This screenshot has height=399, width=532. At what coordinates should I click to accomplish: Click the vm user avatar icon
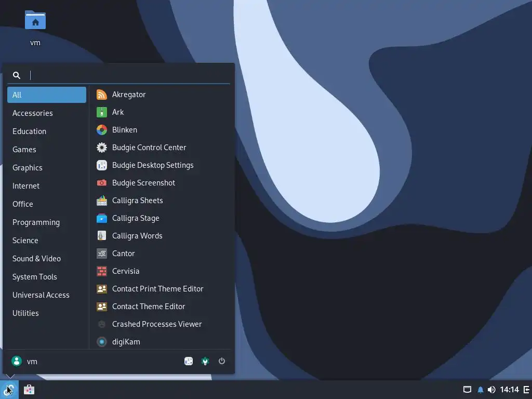(x=17, y=362)
